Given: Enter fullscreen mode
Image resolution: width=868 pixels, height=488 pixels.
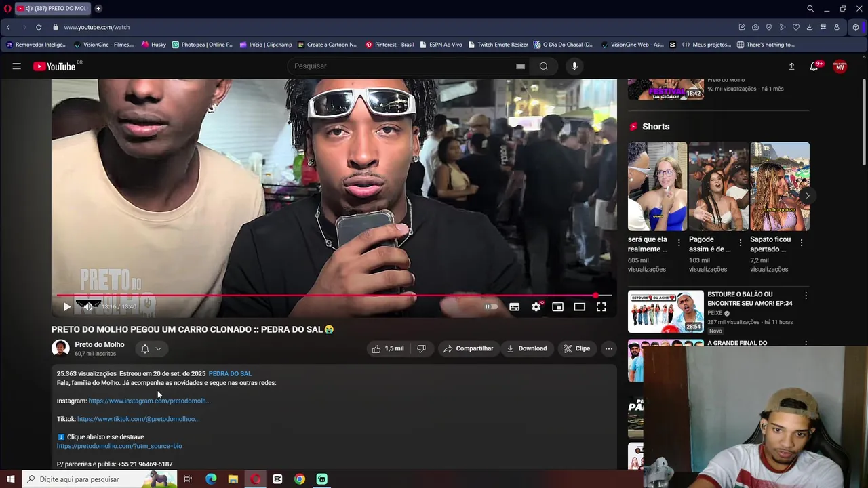Looking at the screenshot, I should pyautogui.click(x=601, y=307).
